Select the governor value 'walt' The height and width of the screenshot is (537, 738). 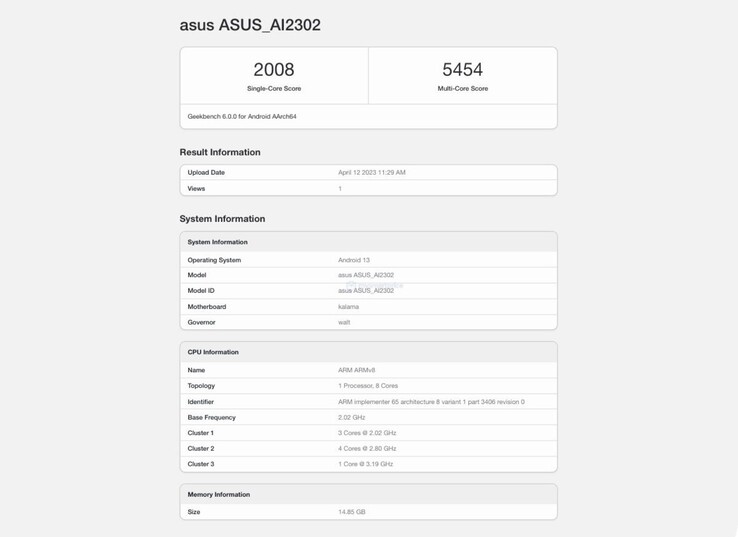click(x=344, y=322)
